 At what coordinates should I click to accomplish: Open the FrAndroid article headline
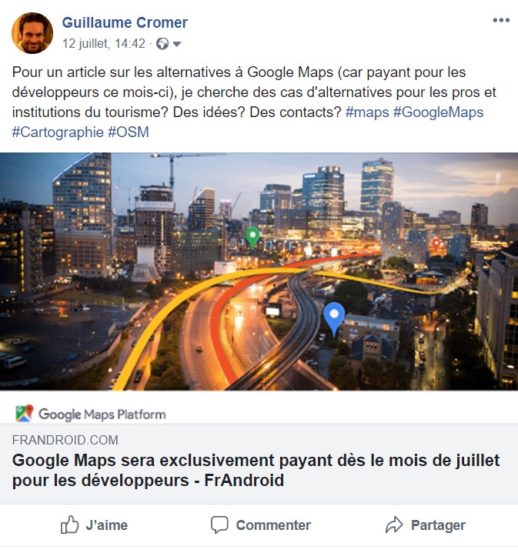pyautogui.click(x=256, y=470)
